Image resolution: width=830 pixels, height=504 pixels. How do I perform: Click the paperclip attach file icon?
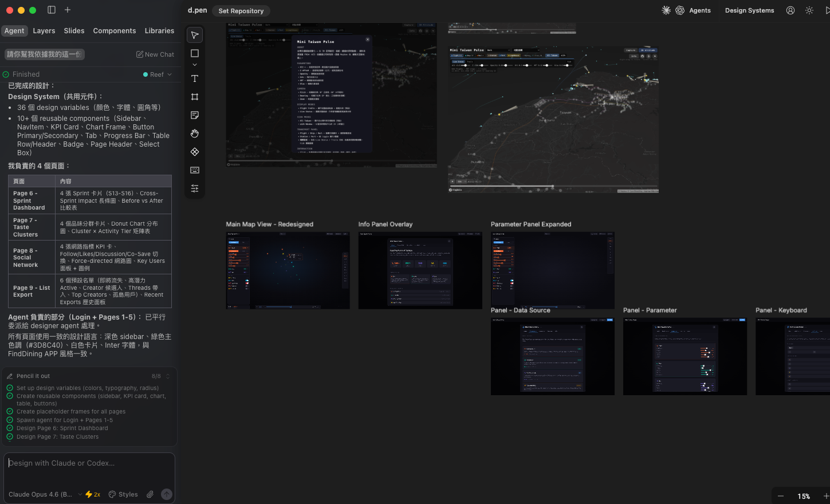(150, 494)
